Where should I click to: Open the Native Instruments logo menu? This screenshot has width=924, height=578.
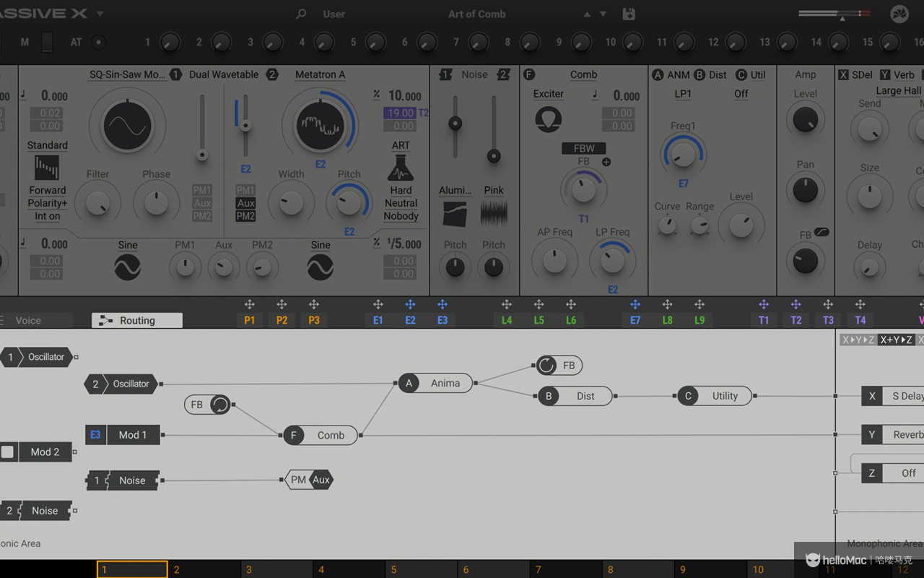coord(899,14)
